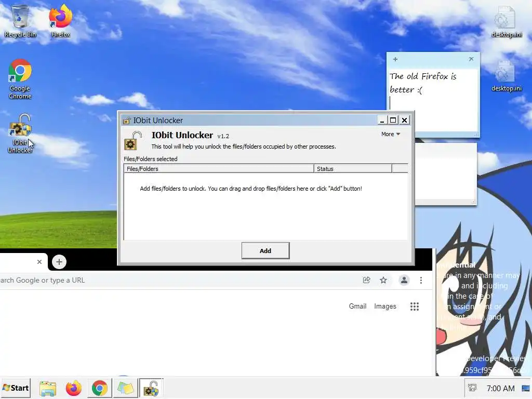Select the Google Chrome desktop shortcut
532x399 pixels.
pyautogui.click(x=20, y=79)
